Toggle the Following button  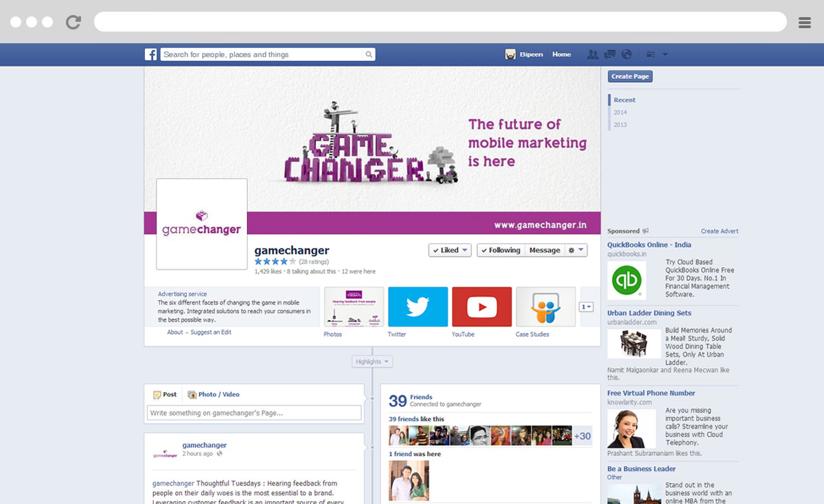[x=501, y=251]
